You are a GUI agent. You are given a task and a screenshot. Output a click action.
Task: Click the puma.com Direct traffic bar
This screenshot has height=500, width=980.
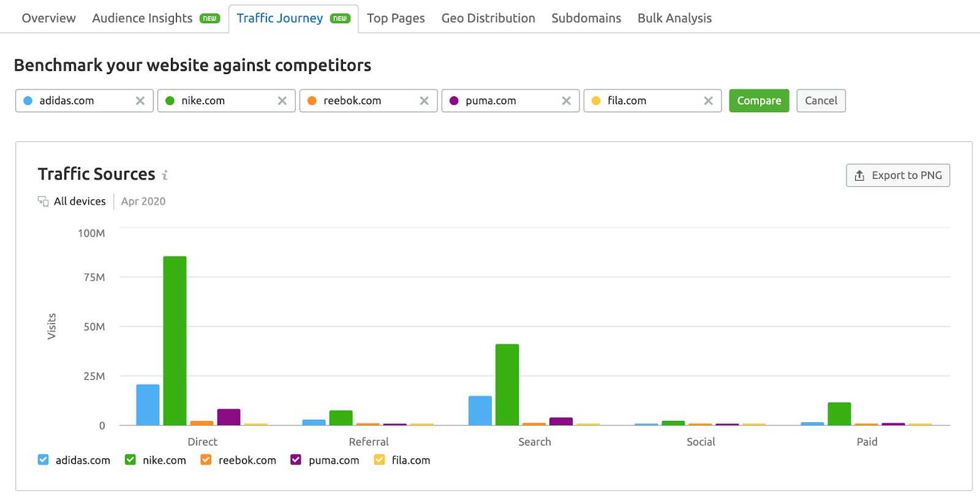(228, 417)
